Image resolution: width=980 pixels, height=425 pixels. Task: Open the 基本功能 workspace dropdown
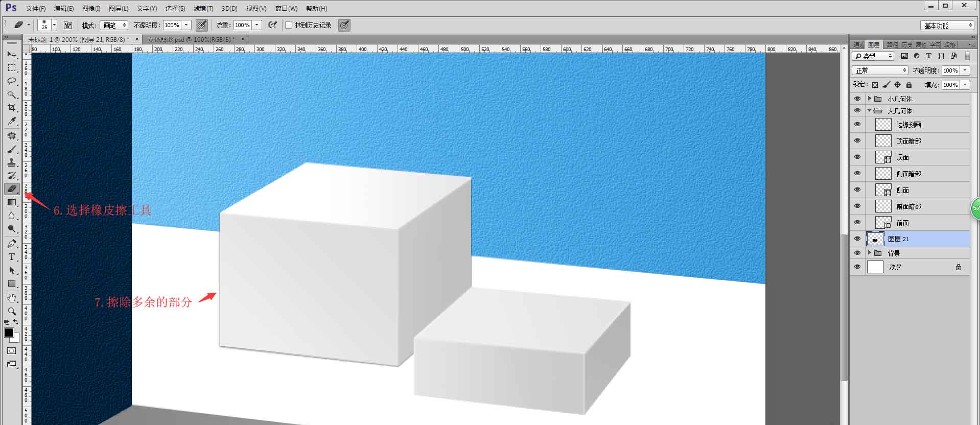(x=948, y=26)
